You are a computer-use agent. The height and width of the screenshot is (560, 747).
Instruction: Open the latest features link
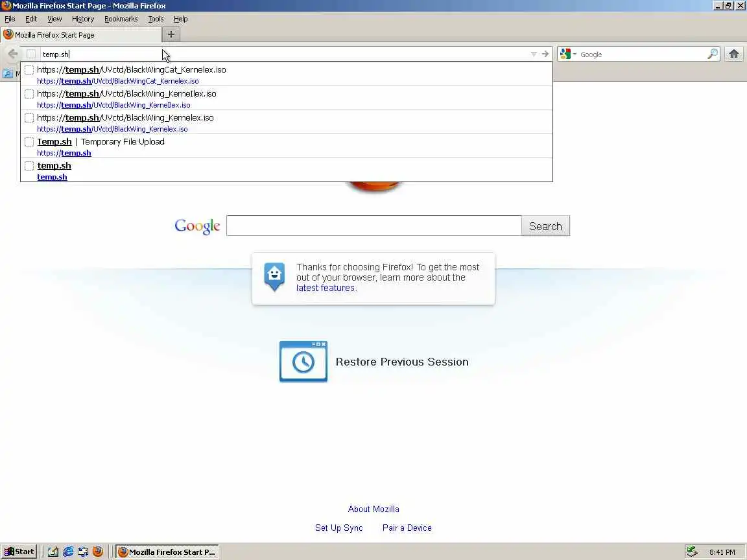coord(326,288)
